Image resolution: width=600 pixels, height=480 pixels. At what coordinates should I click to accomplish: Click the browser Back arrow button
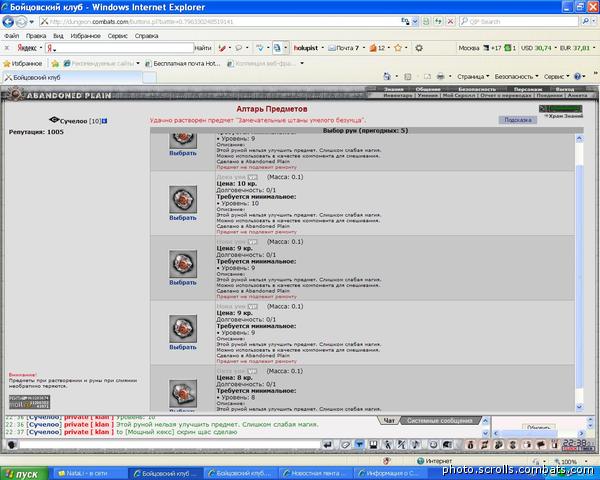coord(8,22)
